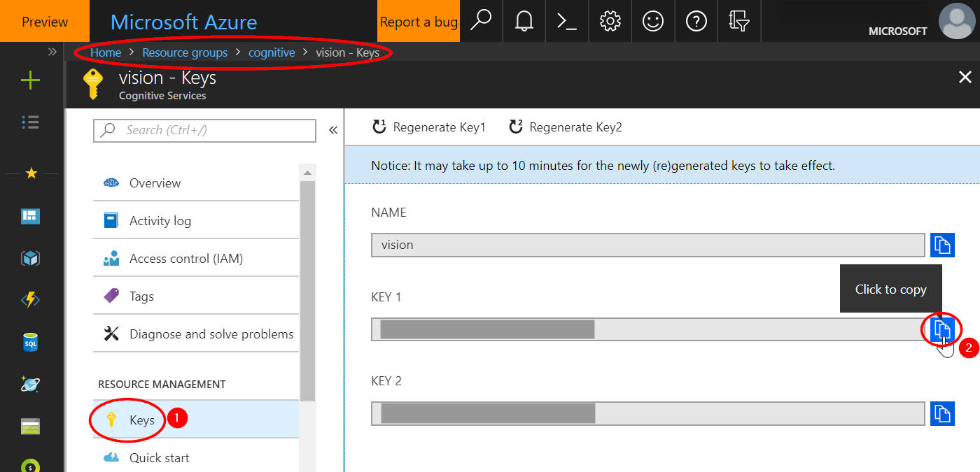
Task: Open Diagnose and solve problems
Action: click(x=196, y=334)
